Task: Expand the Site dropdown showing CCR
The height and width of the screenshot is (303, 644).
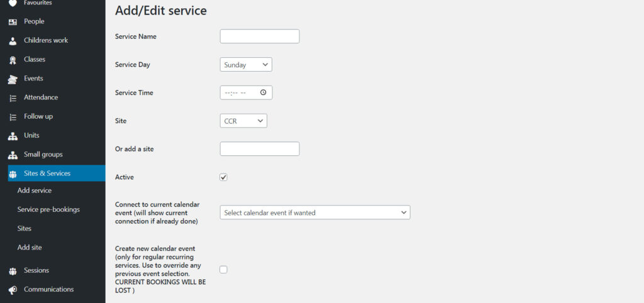Action: pos(243,121)
